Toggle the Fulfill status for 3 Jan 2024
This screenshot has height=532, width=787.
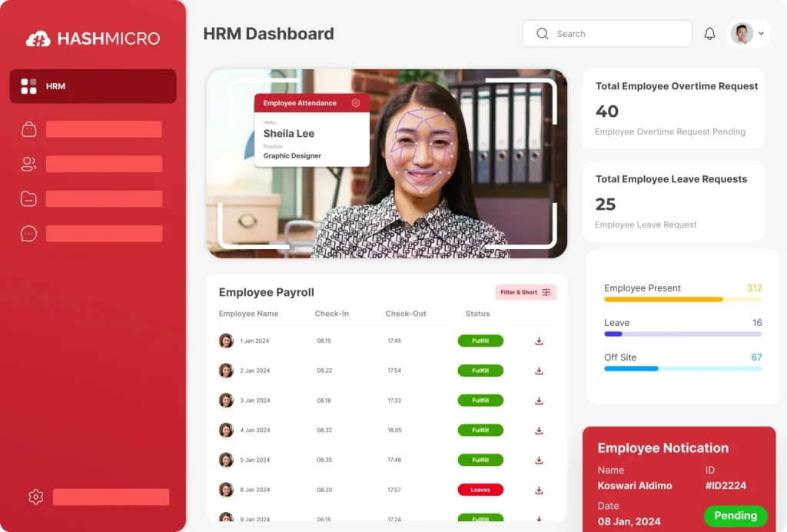coord(480,400)
